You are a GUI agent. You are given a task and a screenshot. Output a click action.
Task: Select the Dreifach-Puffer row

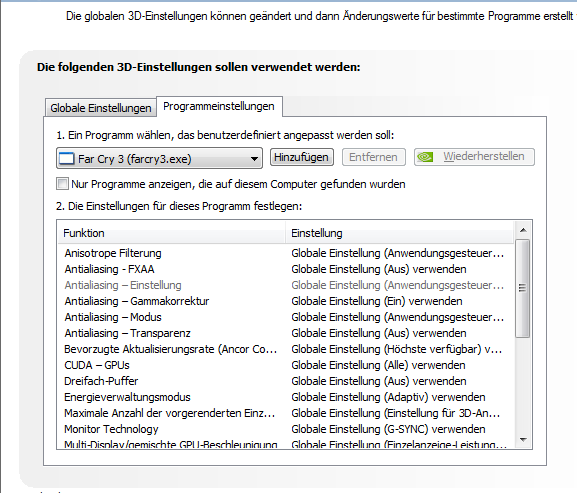click(x=286, y=381)
